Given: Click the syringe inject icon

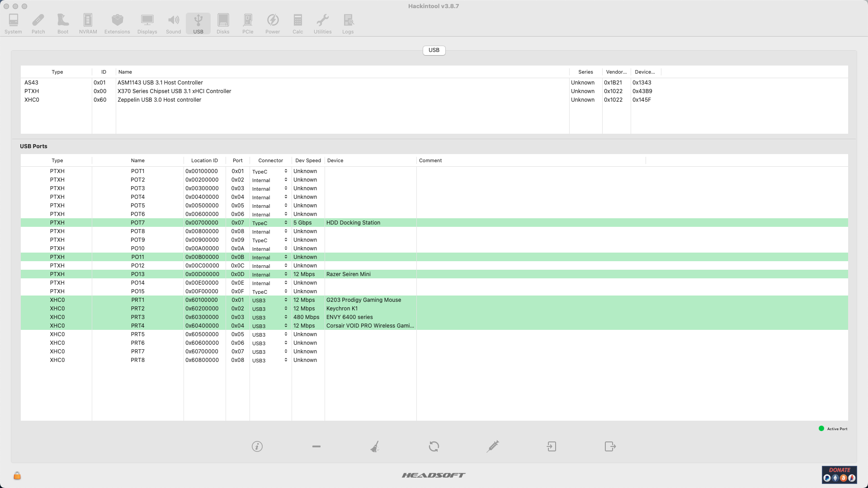Looking at the screenshot, I should click(493, 446).
